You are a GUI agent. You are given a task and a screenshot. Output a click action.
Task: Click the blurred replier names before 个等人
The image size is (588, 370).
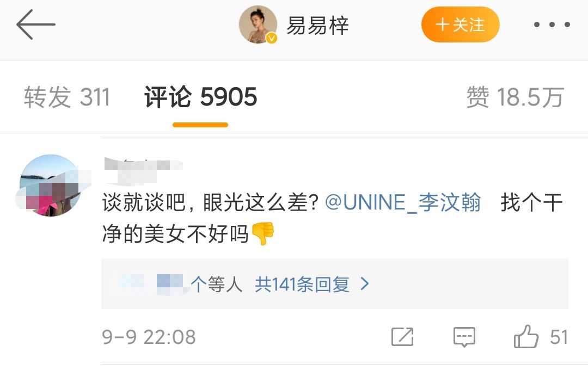click(x=150, y=283)
